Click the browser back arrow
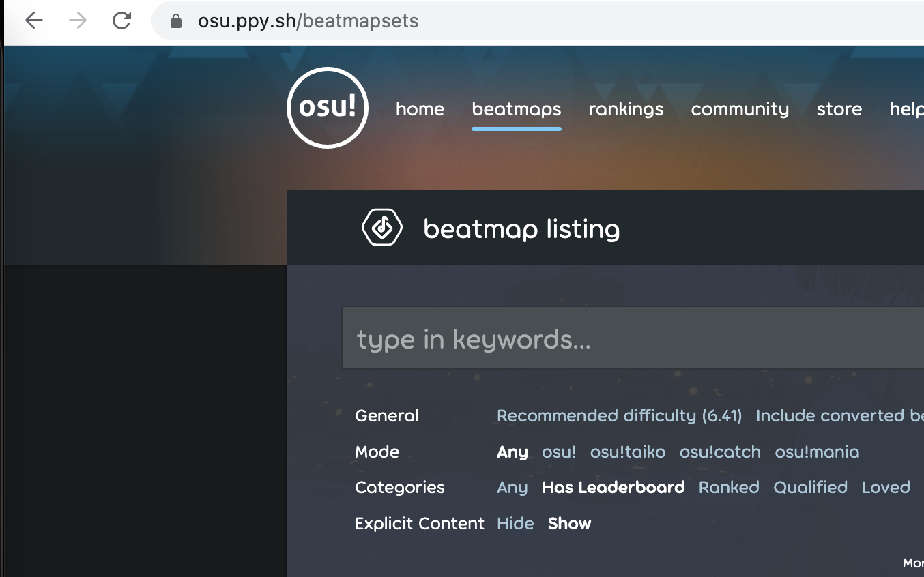The image size is (924, 577). [x=33, y=20]
